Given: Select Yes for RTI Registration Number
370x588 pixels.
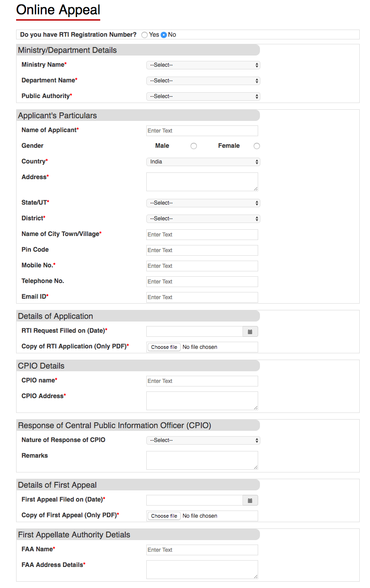Looking at the screenshot, I should pos(145,35).
